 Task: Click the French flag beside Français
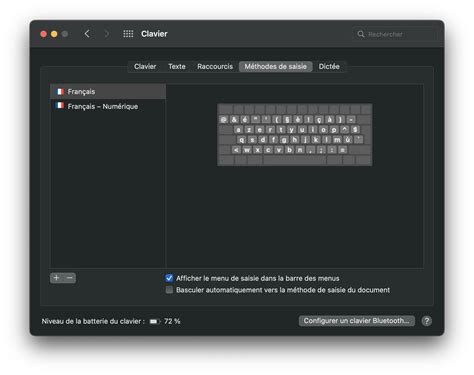pos(60,91)
